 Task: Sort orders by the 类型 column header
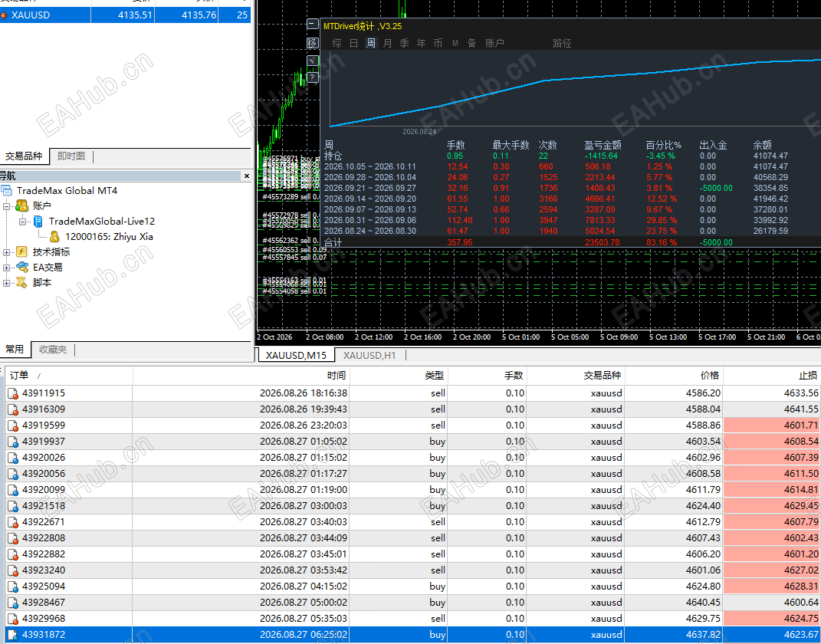click(399, 376)
